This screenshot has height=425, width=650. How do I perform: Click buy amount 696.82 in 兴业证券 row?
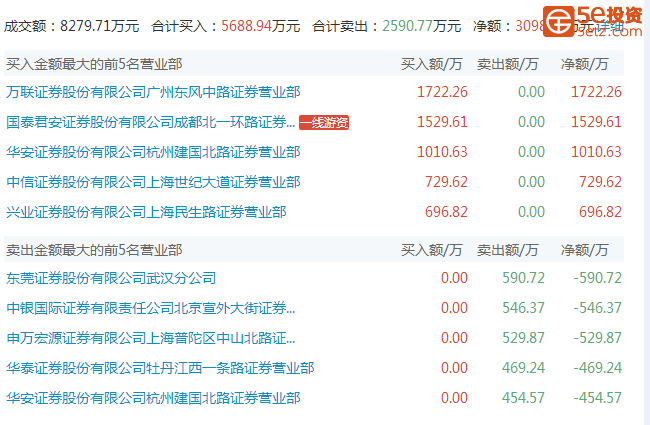click(x=446, y=212)
